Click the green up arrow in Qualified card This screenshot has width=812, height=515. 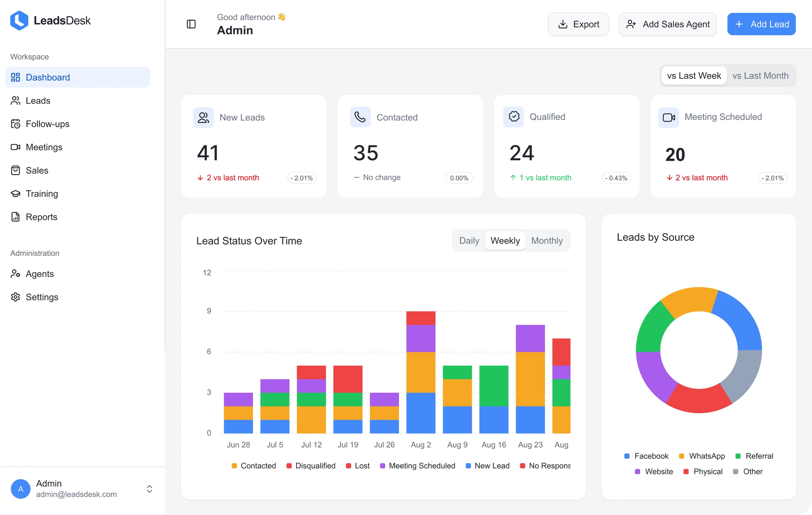coord(513,178)
